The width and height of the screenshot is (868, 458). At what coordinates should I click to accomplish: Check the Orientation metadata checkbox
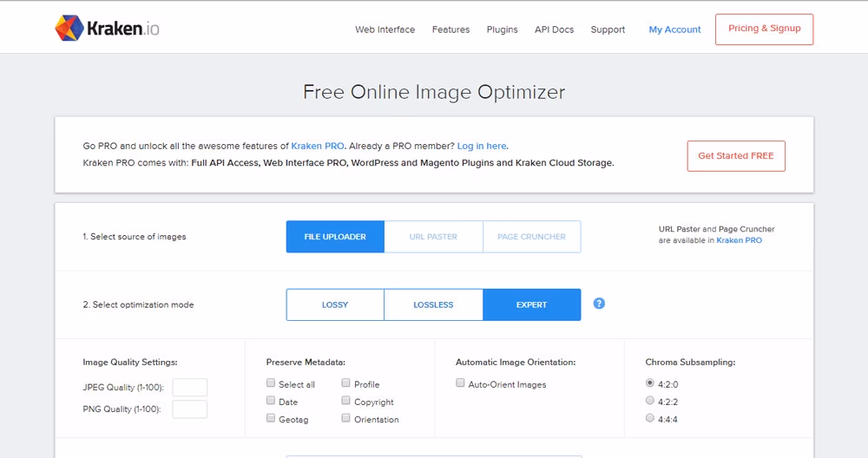tap(346, 418)
